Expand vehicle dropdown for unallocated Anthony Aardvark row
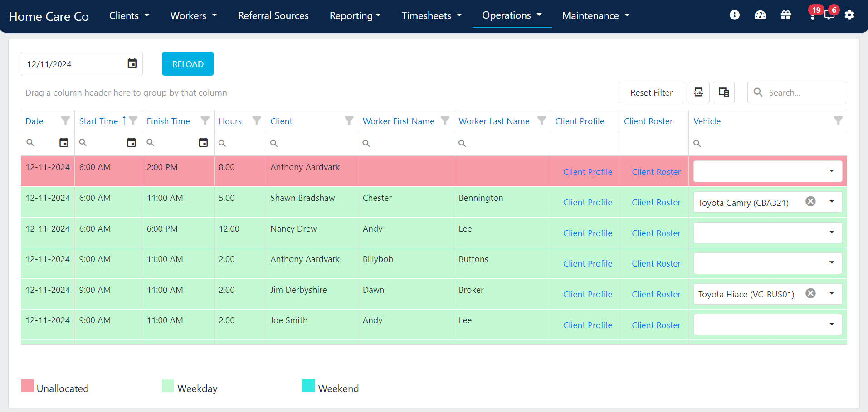The width and height of the screenshot is (868, 412). point(832,171)
